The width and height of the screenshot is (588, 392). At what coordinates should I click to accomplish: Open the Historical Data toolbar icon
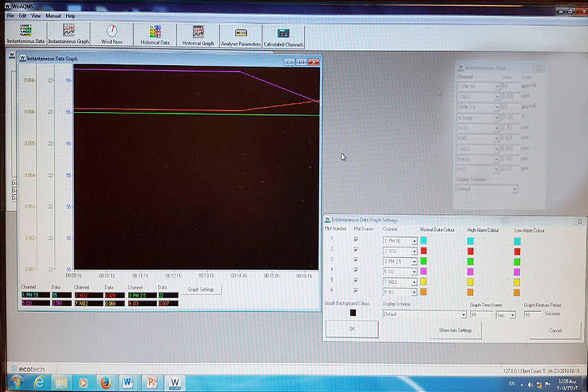pos(155,35)
